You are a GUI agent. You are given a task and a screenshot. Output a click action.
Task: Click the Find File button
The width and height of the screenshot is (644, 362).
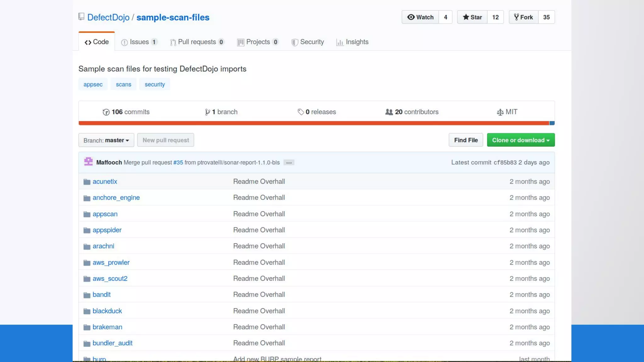pyautogui.click(x=466, y=140)
